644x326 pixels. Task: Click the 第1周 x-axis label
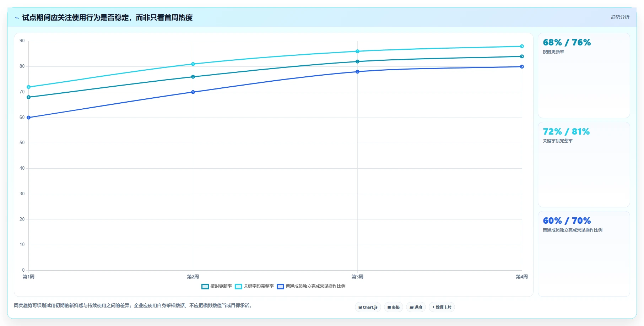pyautogui.click(x=28, y=277)
